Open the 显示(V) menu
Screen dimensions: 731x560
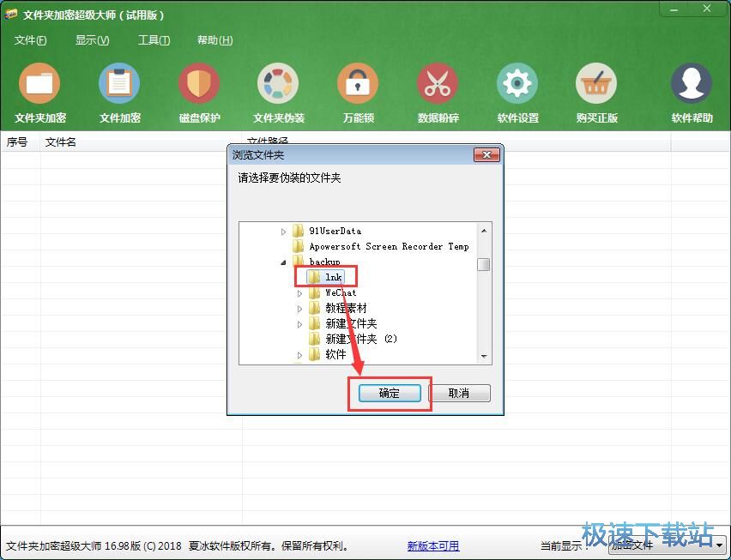pyautogui.click(x=93, y=40)
